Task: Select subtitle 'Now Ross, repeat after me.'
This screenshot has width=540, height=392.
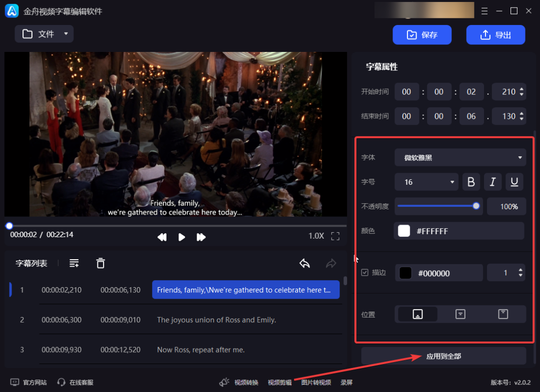Action: pyautogui.click(x=201, y=350)
